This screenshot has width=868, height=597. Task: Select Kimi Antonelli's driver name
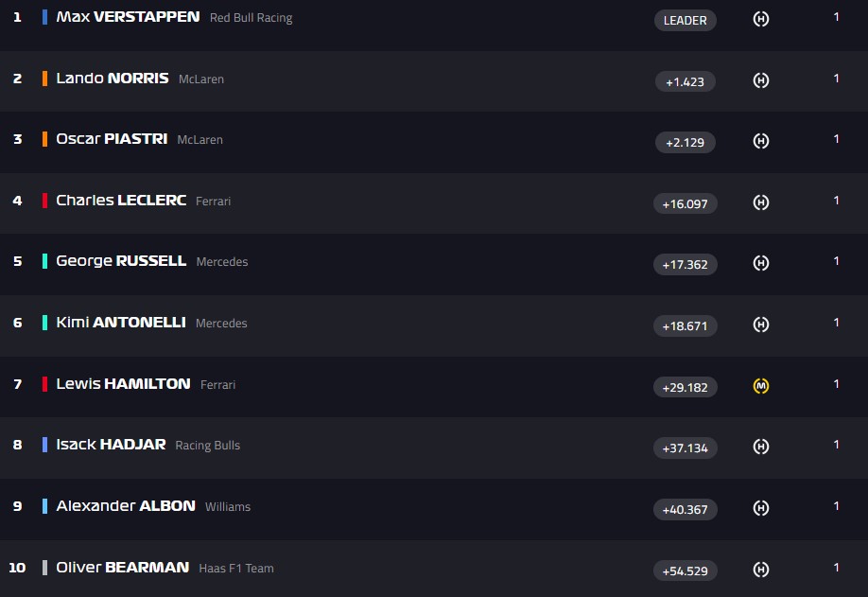point(120,323)
